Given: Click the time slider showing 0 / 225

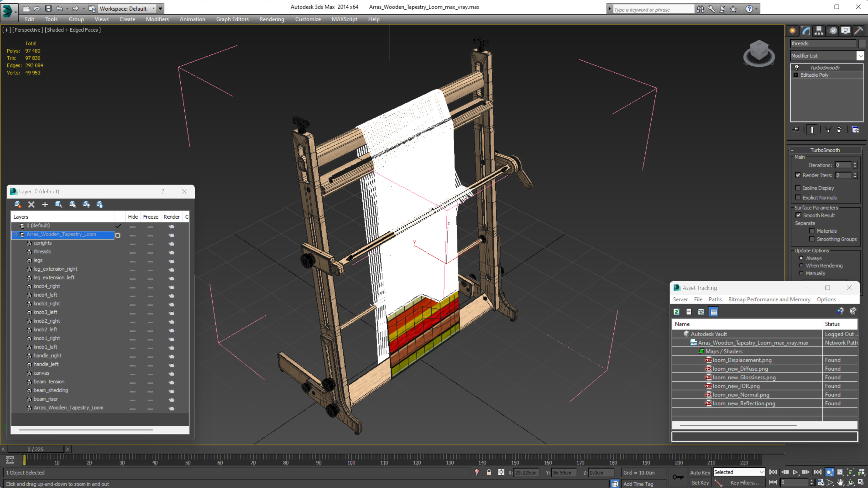Looking at the screenshot, I should point(35,449).
